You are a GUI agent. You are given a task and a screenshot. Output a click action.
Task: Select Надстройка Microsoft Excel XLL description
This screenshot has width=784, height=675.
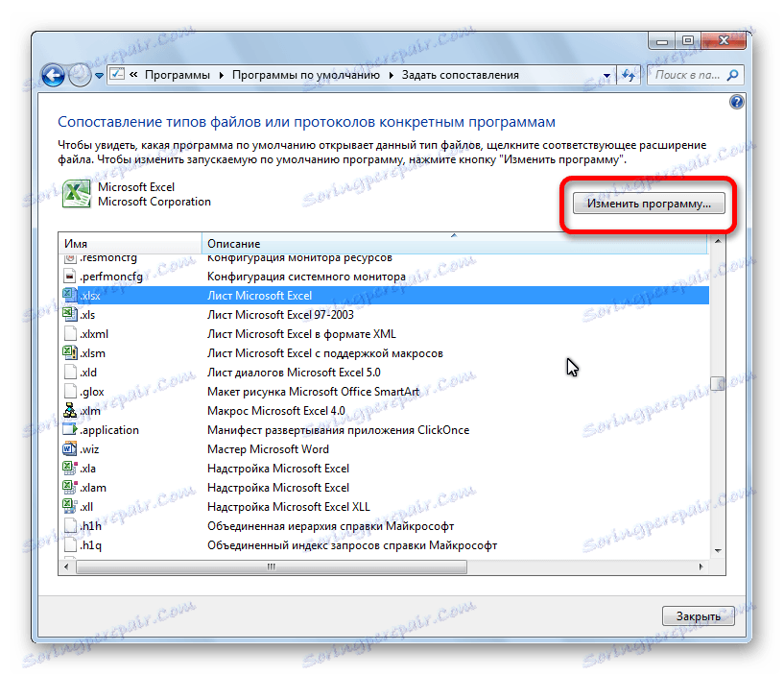289,507
